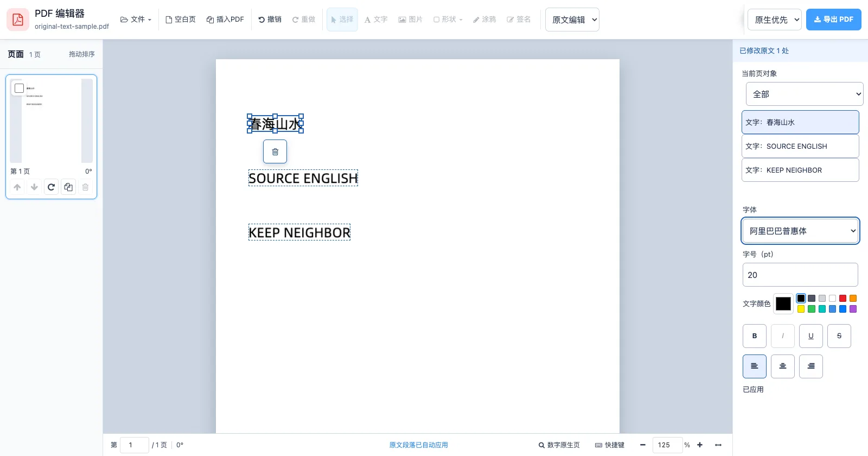
Task: Tick the page 1 thumbnail checkbox
Action: tap(20, 88)
